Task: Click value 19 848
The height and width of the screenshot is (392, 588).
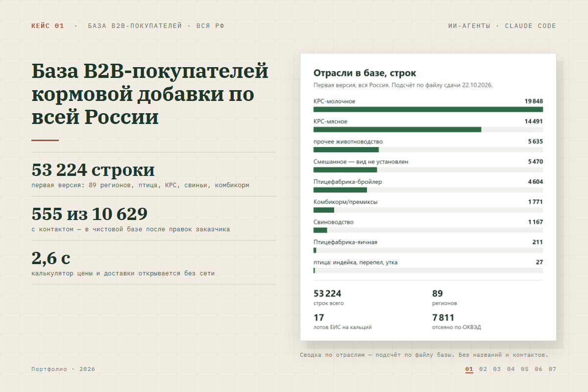Action: tap(534, 101)
